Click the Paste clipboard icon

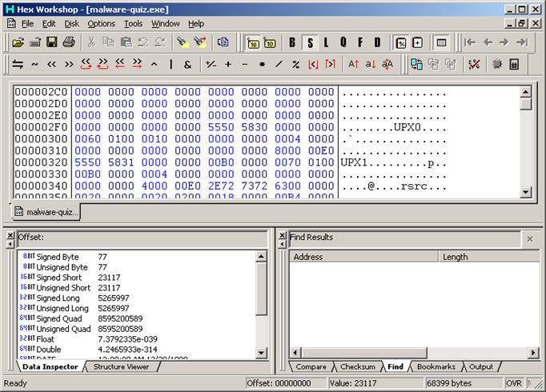point(126,42)
